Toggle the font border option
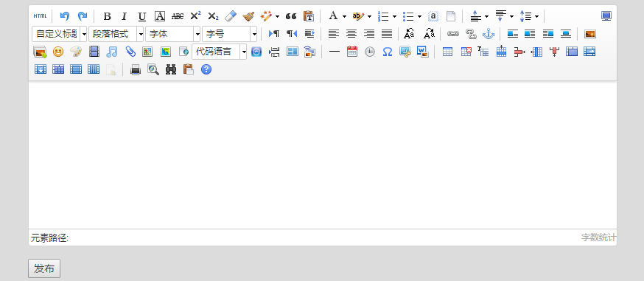Viewport: 644px width, 281px height. tap(160, 16)
